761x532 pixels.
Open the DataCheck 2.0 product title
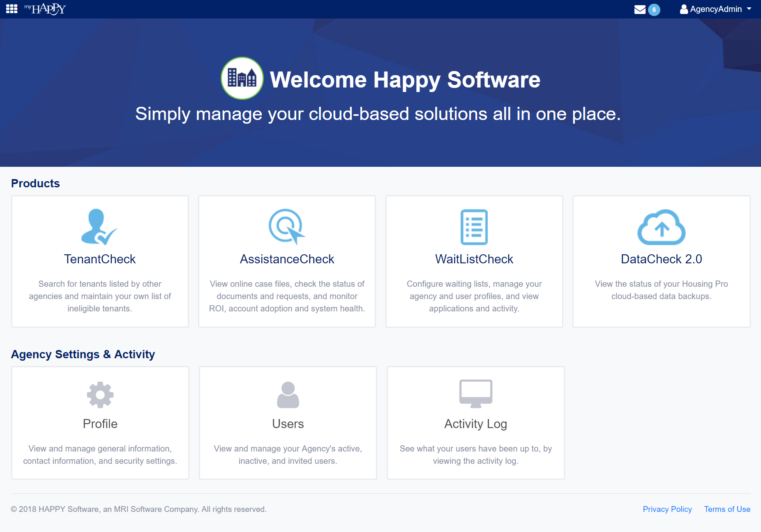(x=661, y=259)
